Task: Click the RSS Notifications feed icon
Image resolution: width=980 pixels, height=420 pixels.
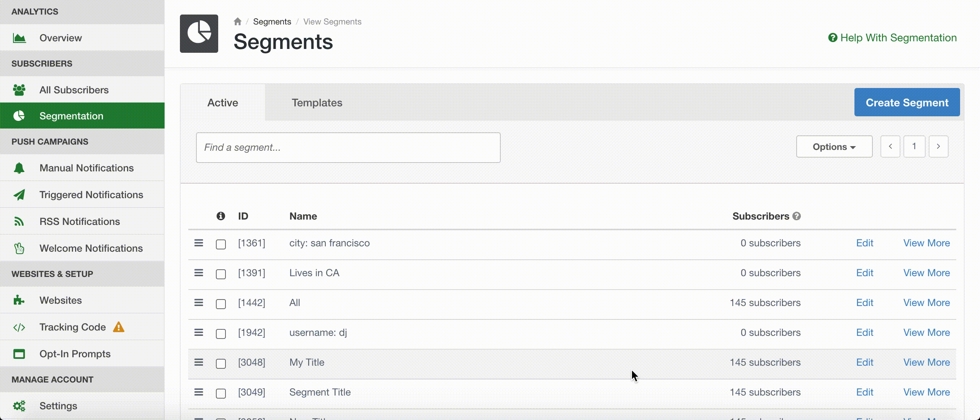Action: [x=19, y=221]
